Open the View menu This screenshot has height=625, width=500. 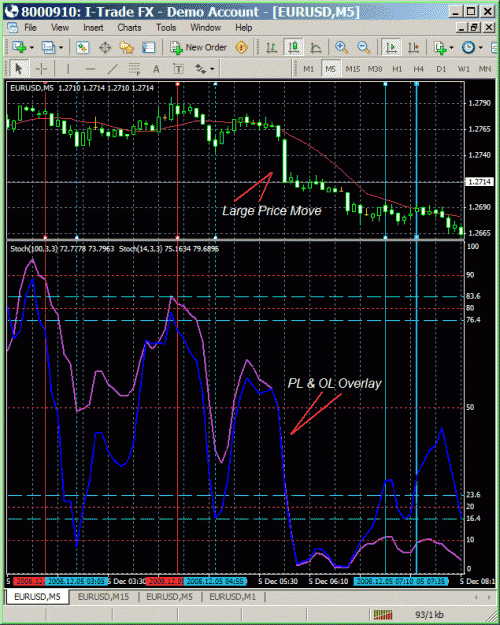coord(60,28)
